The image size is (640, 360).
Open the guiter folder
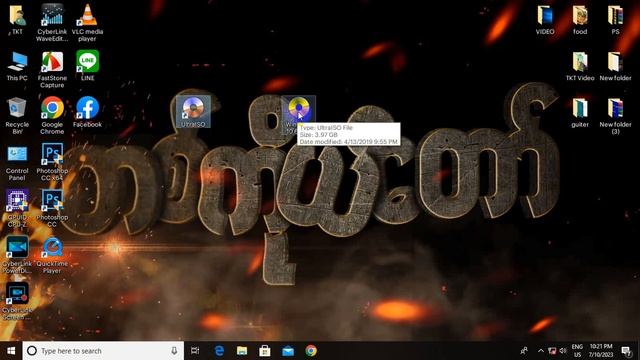580,113
